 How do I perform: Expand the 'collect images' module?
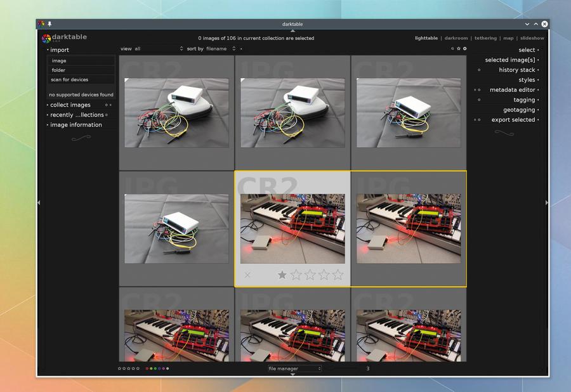click(x=70, y=105)
